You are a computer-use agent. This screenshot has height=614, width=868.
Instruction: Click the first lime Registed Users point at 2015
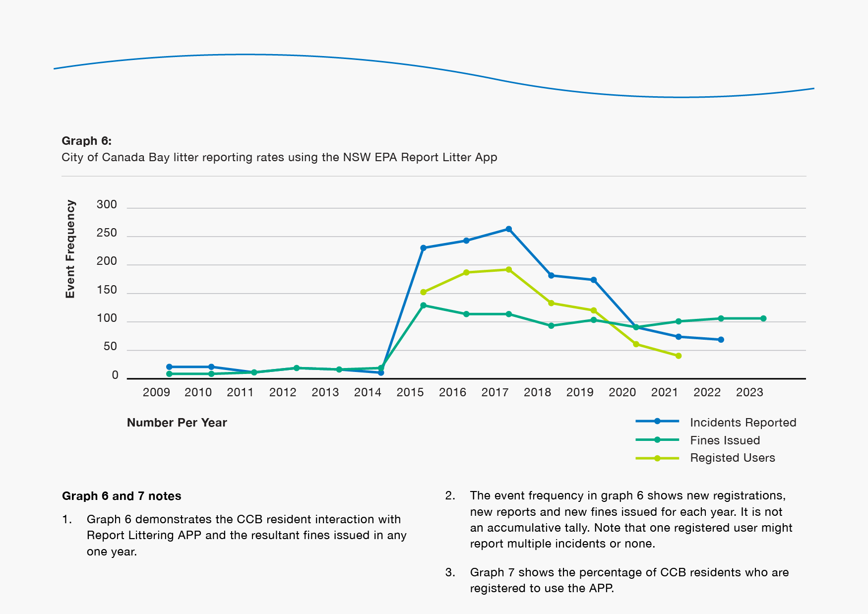tap(424, 292)
